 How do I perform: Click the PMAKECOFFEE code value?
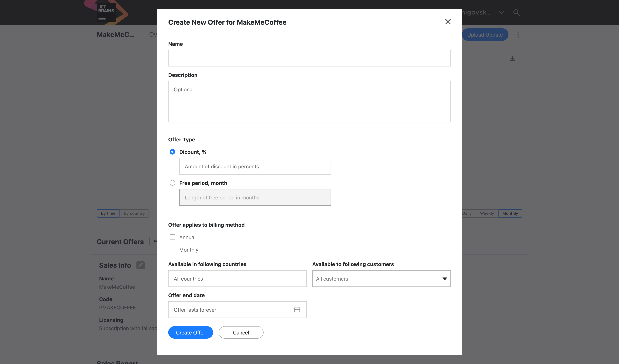(117, 308)
